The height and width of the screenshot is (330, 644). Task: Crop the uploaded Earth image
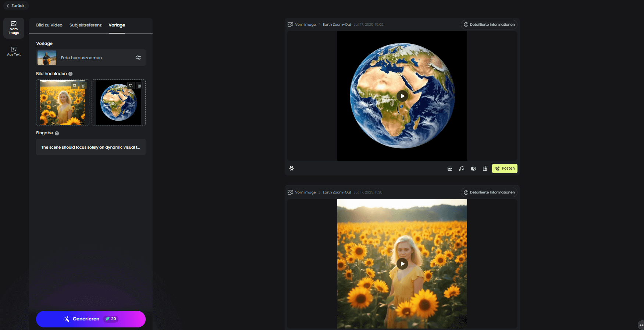131,86
